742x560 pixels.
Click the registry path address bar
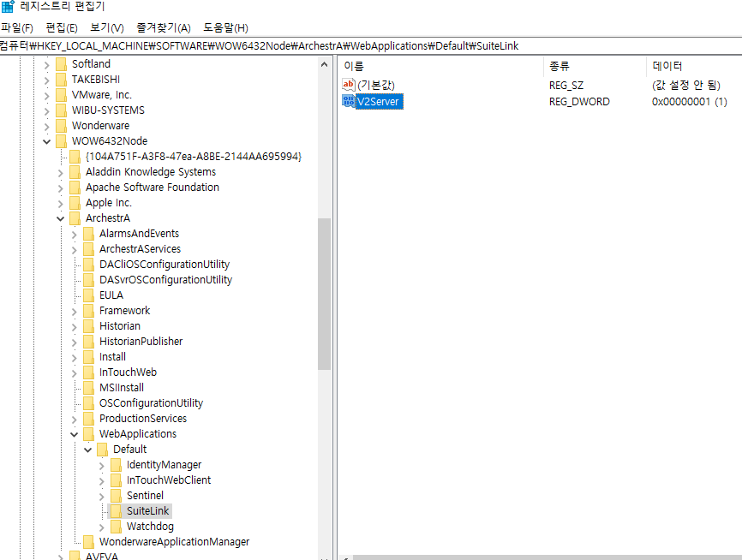tap(371, 46)
